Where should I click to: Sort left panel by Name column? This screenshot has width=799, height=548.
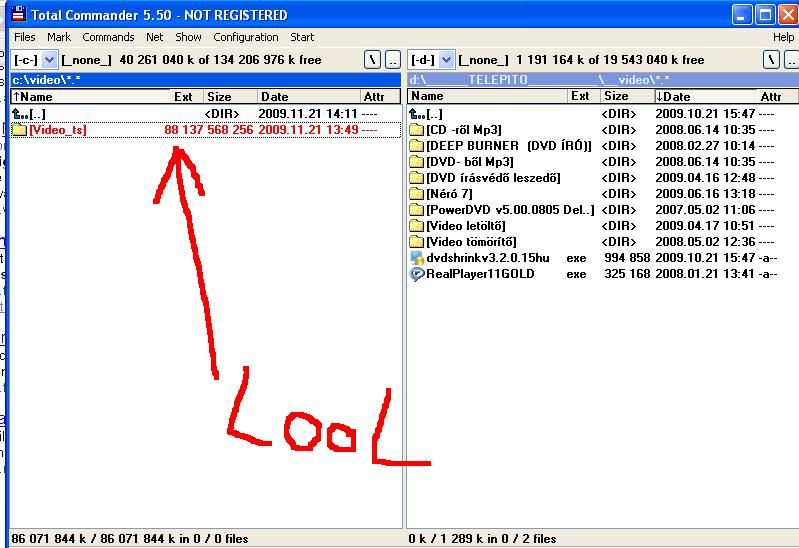coord(91,96)
